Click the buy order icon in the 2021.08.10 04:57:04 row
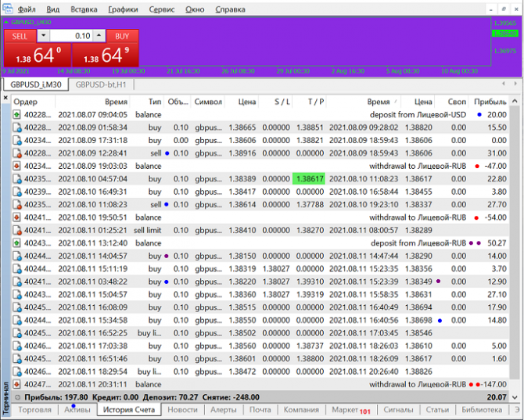The height and width of the screenshot is (420, 524). [16, 179]
